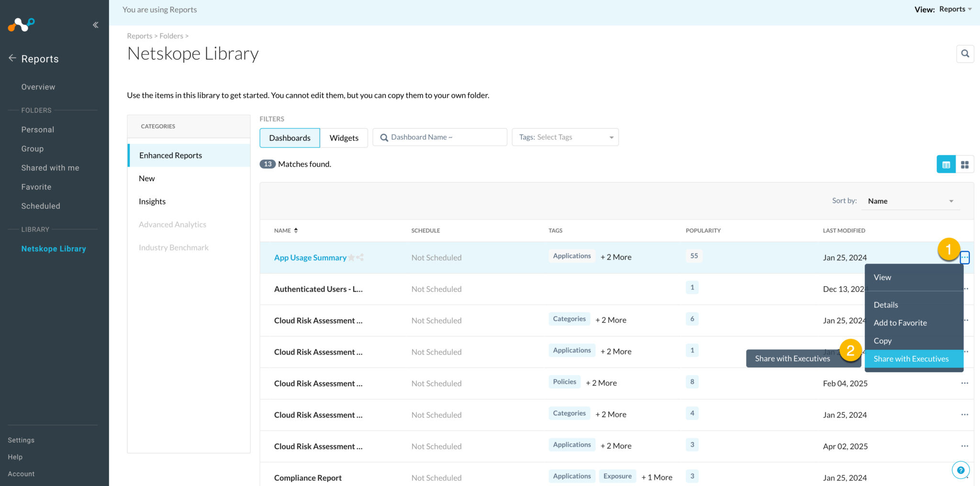
Task: Favorite App Usage Summary via its star
Action: [x=352, y=257]
